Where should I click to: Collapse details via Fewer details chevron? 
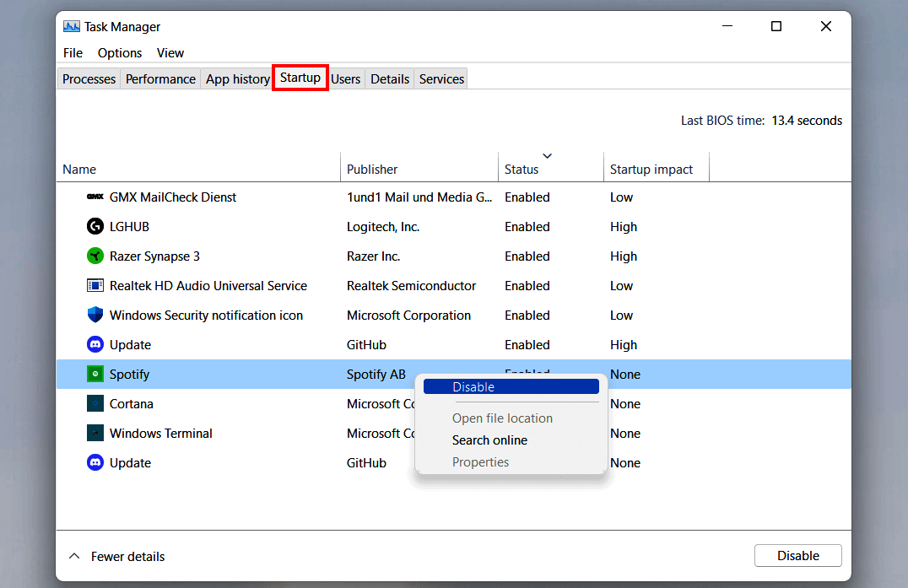(x=74, y=556)
